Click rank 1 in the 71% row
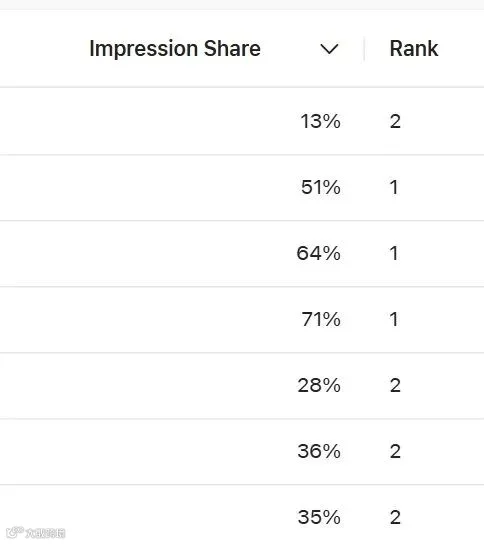The image size is (484, 544). [x=393, y=319]
